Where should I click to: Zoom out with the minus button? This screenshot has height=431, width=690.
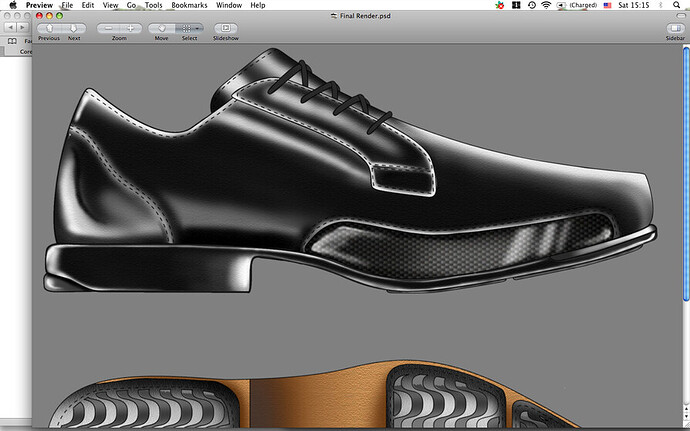tap(108, 28)
